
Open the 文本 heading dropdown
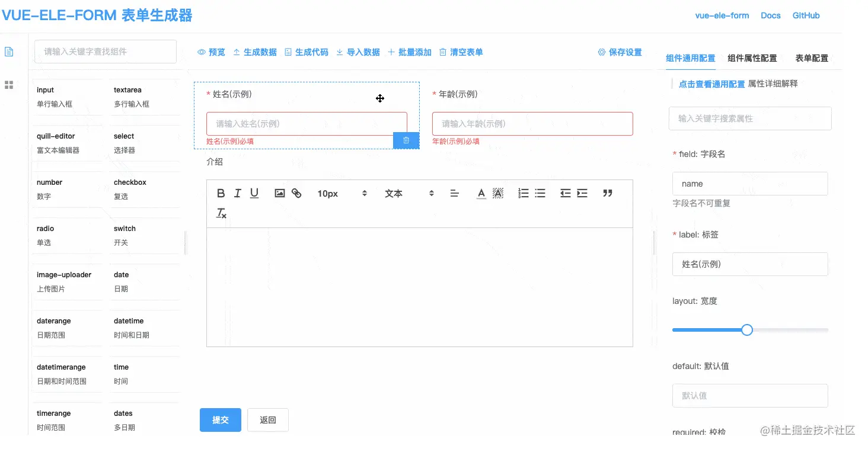pyautogui.click(x=409, y=193)
